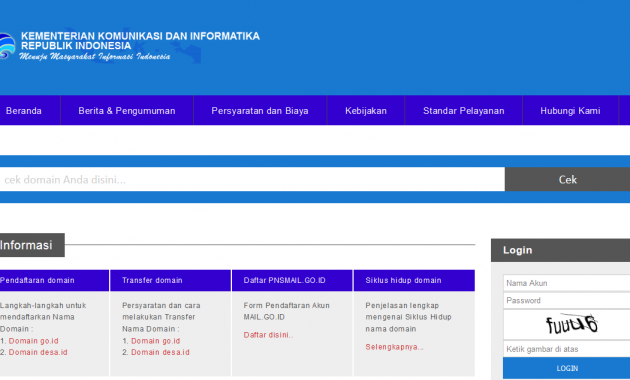Open Domain go.id link under Pendaftaran domain
The width and height of the screenshot is (630, 380).
[33, 341]
